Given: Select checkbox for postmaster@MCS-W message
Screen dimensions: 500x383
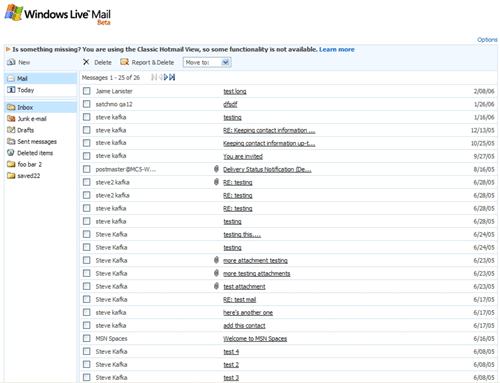Looking at the screenshot, I should pyautogui.click(x=87, y=169).
